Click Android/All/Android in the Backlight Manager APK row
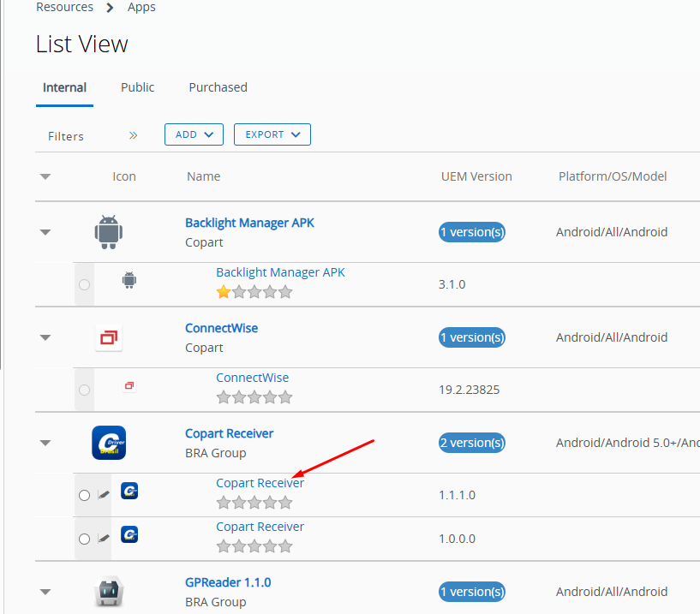This screenshot has width=700, height=614. coord(612,232)
